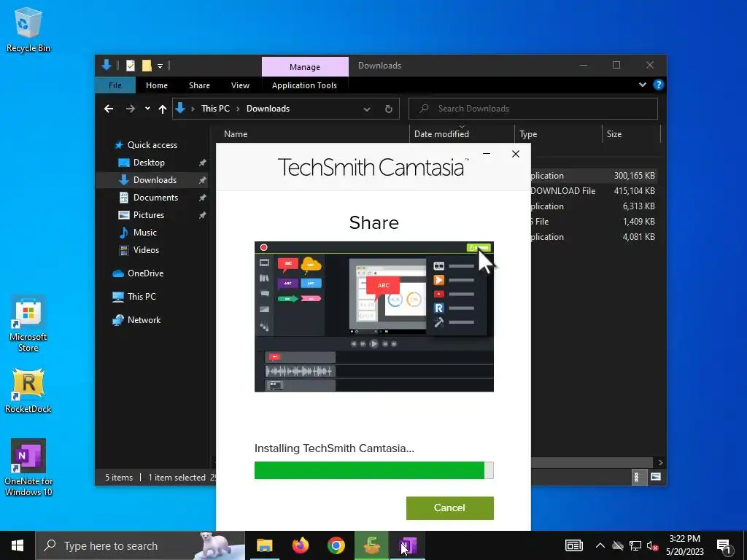Open Music in the navigation pane
Image resolution: width=747 pixels, height=560 pixels.
[145, 233]
